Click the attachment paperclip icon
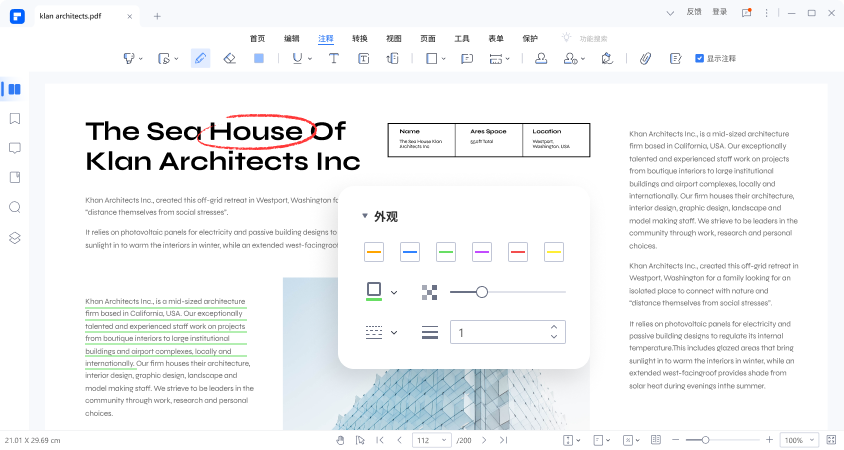 646,59
